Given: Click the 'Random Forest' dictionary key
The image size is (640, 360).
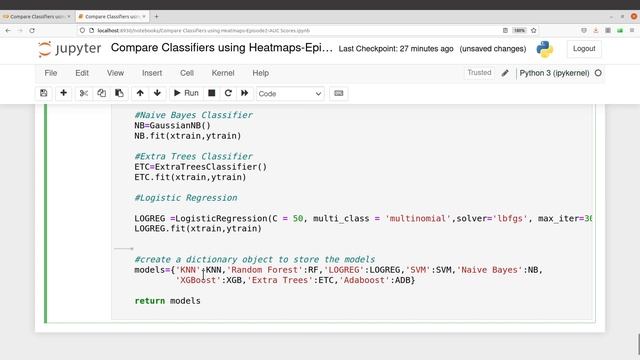Looking at the screenshot, I should coord(265,270).
